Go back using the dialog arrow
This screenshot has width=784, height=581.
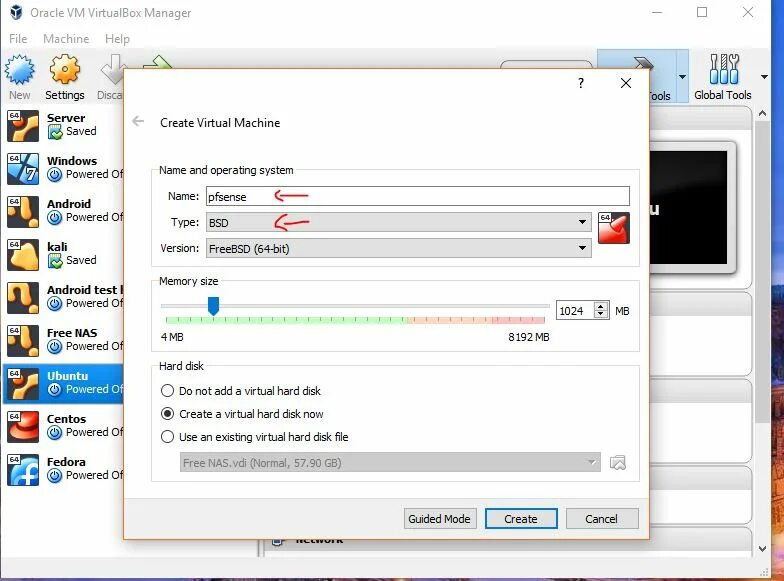138,121
